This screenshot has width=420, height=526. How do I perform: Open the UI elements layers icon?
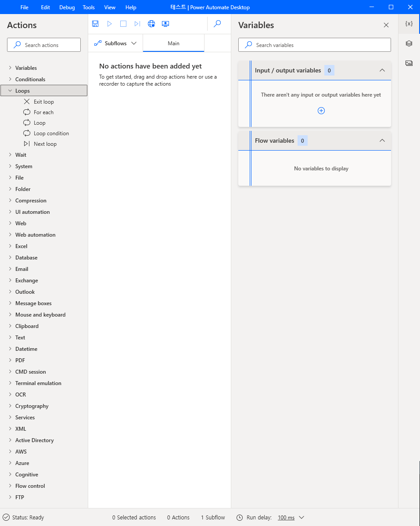[409, 43]
